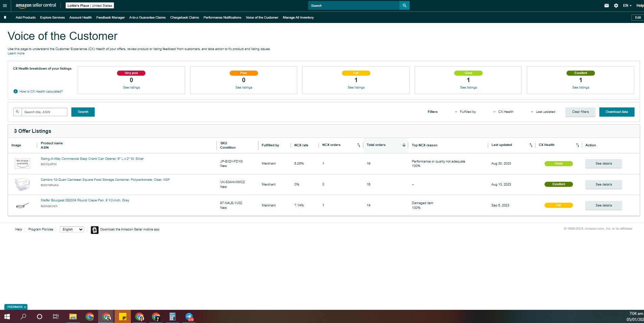
Task: See details for Swing-A-Way can opener
Action: (x=604, y=164)
